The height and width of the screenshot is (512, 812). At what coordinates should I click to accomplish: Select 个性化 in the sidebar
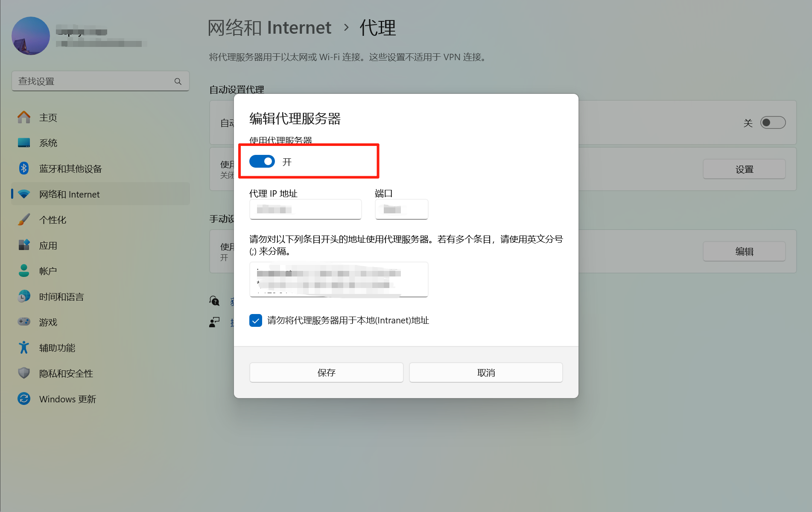click(x=101, y=220)
